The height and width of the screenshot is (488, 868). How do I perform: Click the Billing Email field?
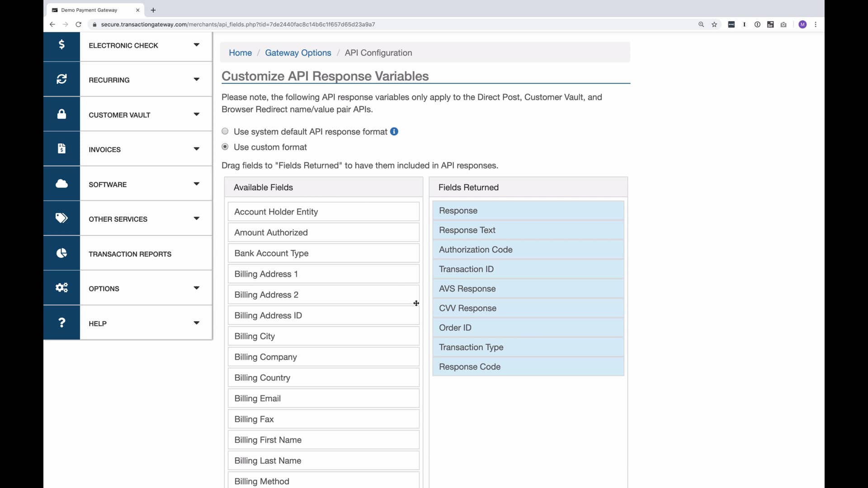click(x=324, y=399)
